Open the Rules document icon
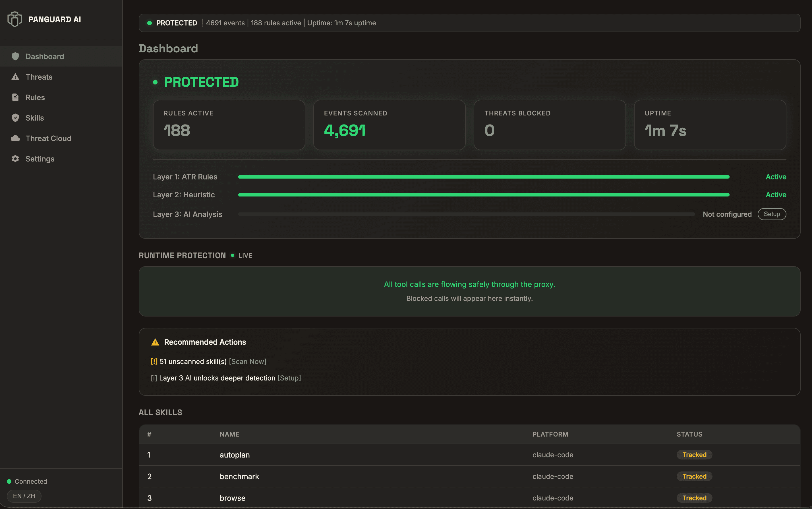Viewport: 812px width, 509px height. pyautogui.click(x=15, y=97)
